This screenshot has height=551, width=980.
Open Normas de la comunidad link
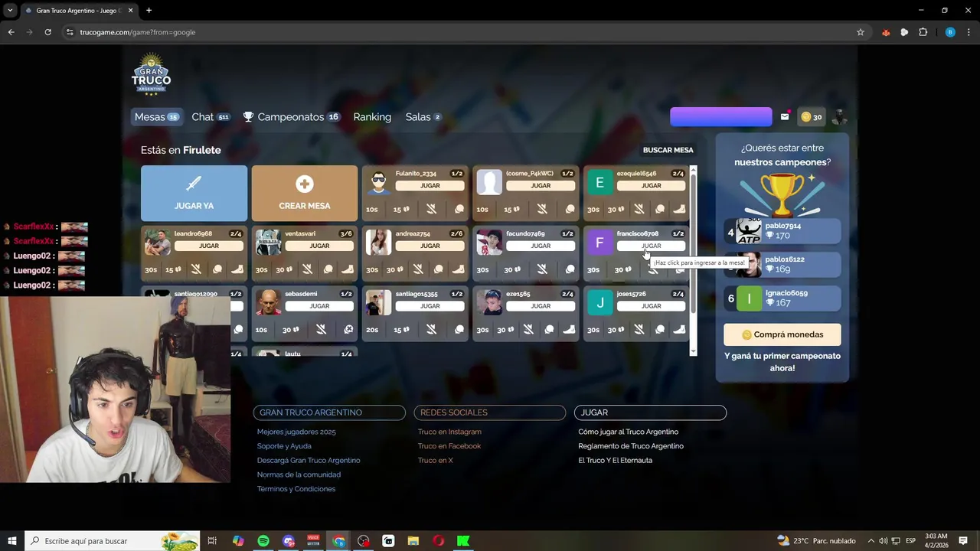[299, 474]
